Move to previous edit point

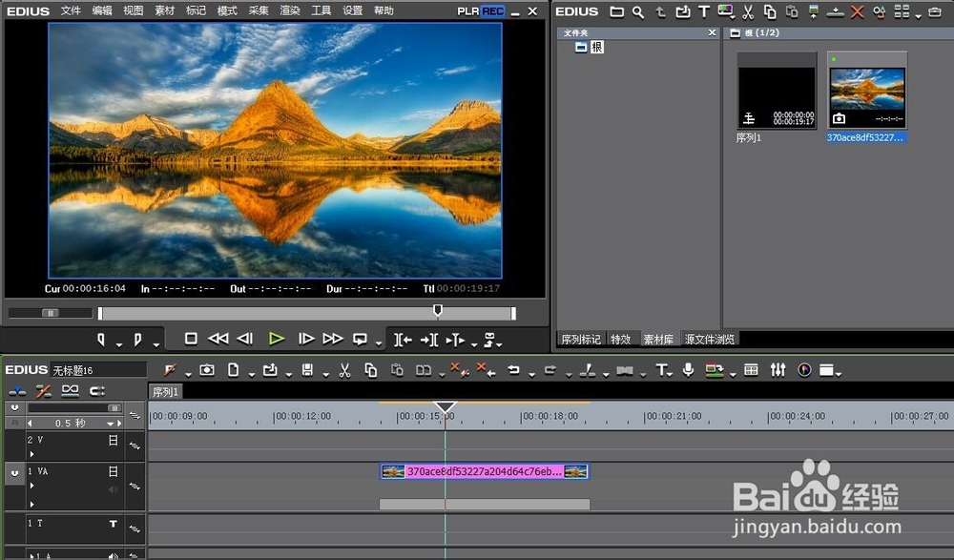[x=403, y=340]
